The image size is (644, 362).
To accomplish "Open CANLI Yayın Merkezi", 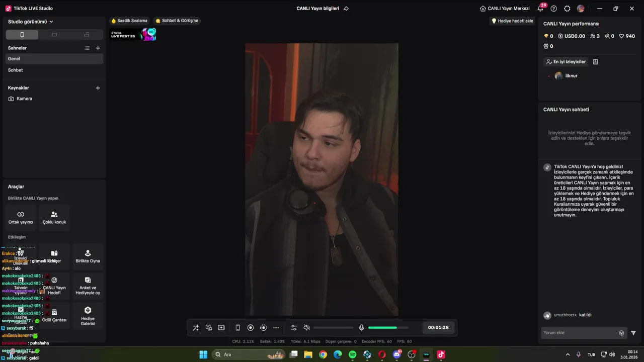I will [505, 9].
